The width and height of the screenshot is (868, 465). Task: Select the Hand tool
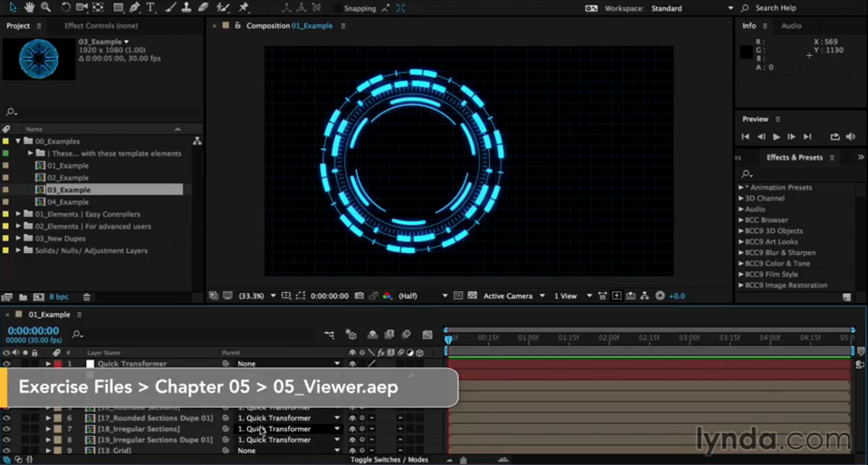29,7
